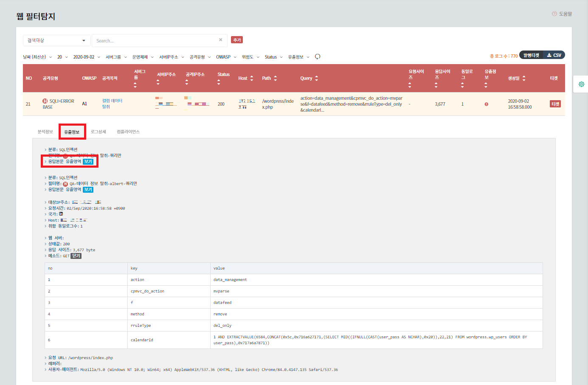The image size is (588, 385).
Task: Switch to the 로그상세 tab
Action: pos(98,132)
